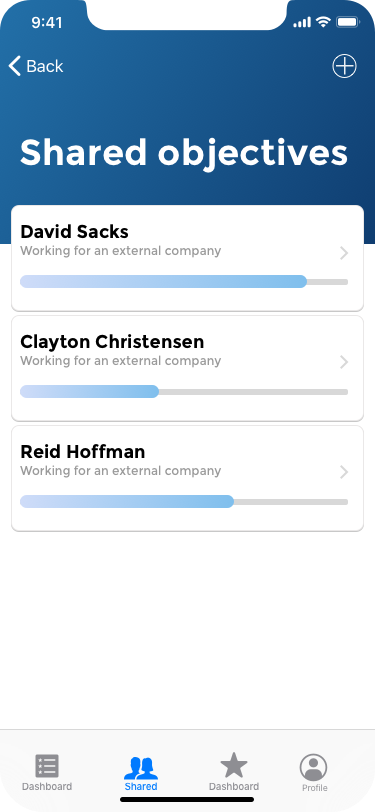Open the Clayton Christensen objective name
375x812 pixels.
point(112,341)
